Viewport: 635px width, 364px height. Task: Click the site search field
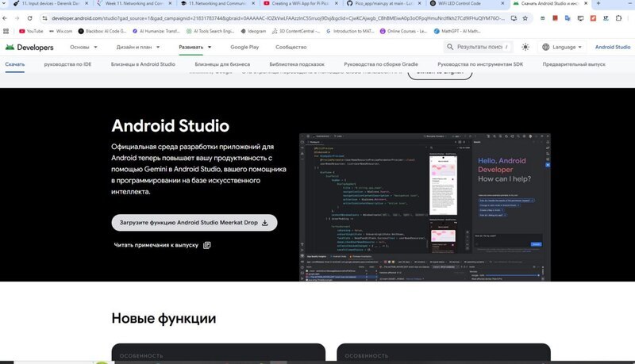(479, 47)
